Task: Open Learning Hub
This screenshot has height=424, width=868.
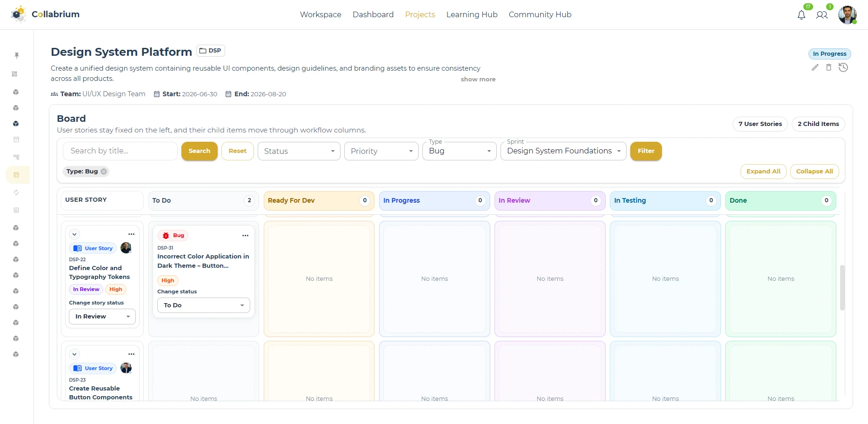Action: point(472,14)
